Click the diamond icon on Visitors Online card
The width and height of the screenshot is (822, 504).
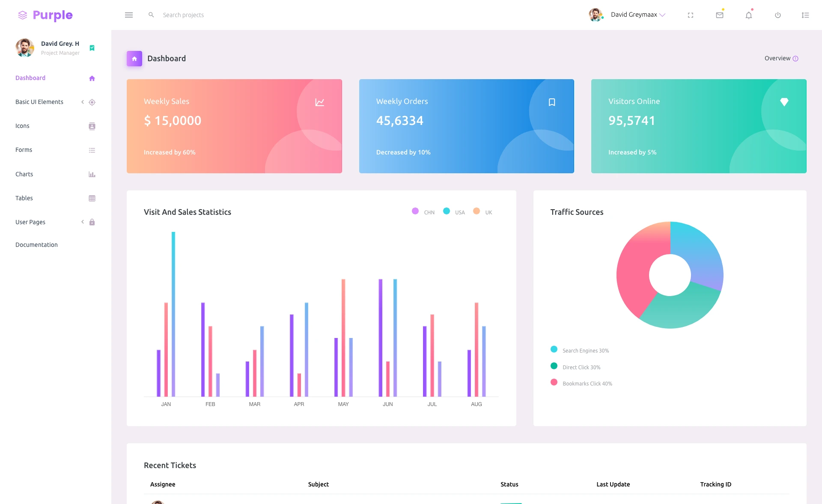point(784,102)
